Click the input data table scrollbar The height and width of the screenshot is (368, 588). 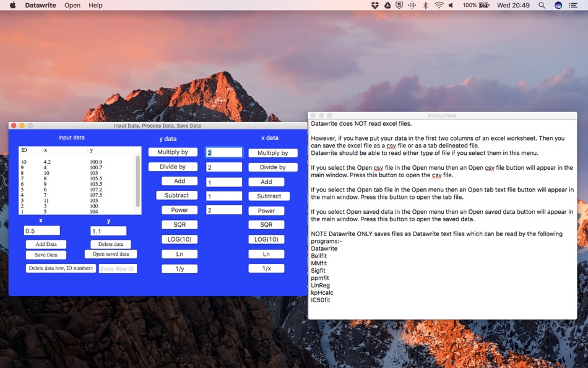pos(138,182)
